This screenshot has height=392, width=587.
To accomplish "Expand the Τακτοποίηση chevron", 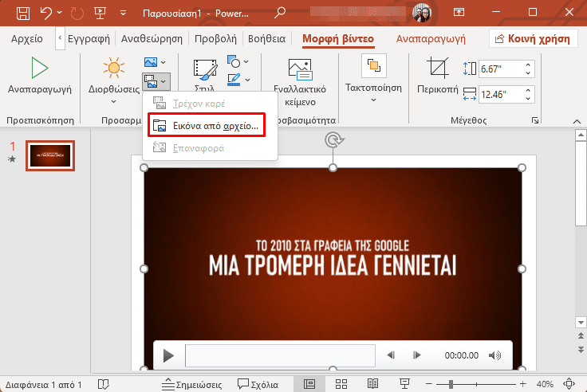I will pos(373,100).
